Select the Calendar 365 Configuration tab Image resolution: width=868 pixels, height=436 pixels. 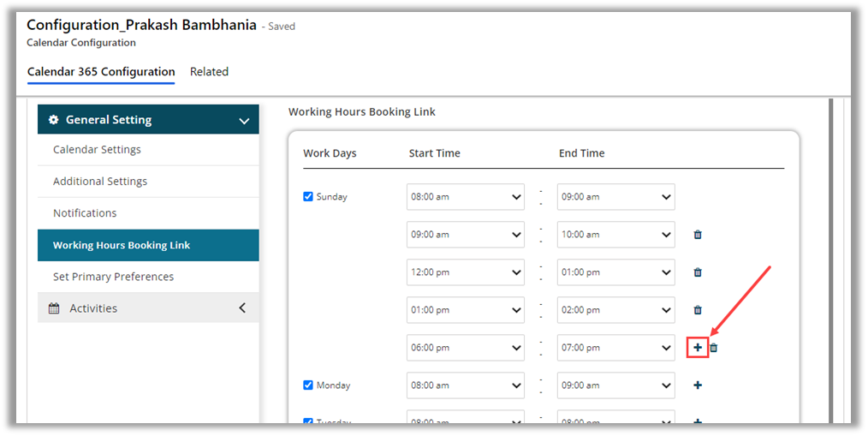pyautogui.click(x=101, y=72)
